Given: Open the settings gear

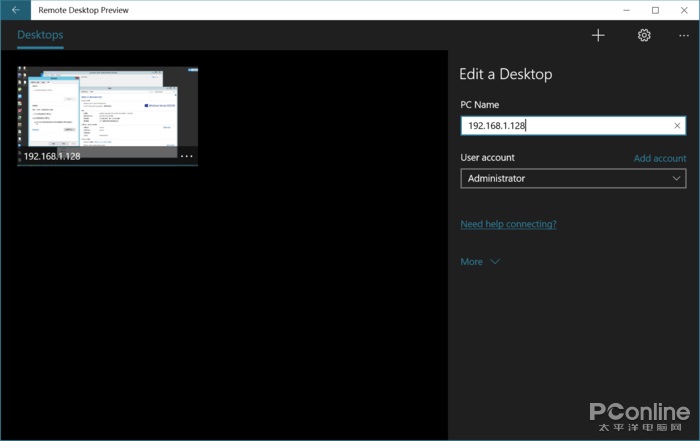Looking at the screenshot, I should point(644,35).
